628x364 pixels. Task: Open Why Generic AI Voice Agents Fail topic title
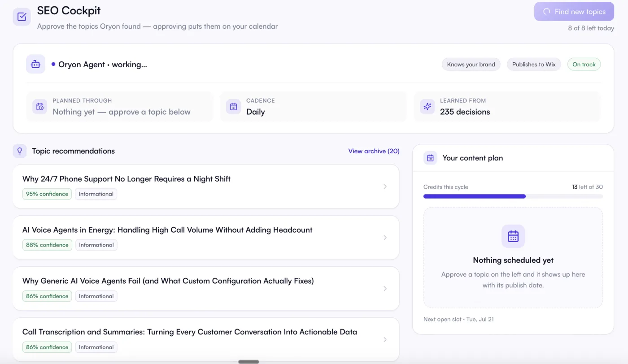click(168, 281)
